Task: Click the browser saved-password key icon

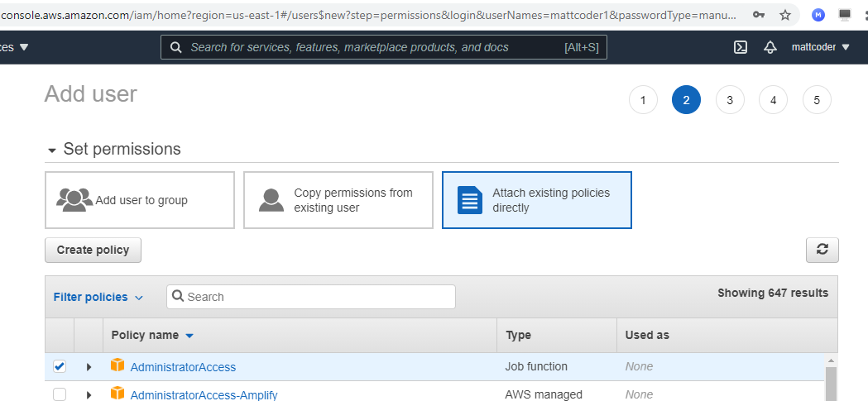Action: pyautogui.click(x=760, y=15)
